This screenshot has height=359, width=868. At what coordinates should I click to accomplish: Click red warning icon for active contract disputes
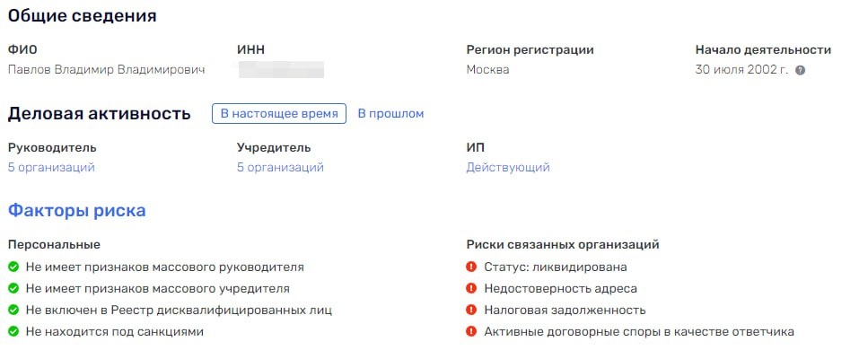coord(471,331)
